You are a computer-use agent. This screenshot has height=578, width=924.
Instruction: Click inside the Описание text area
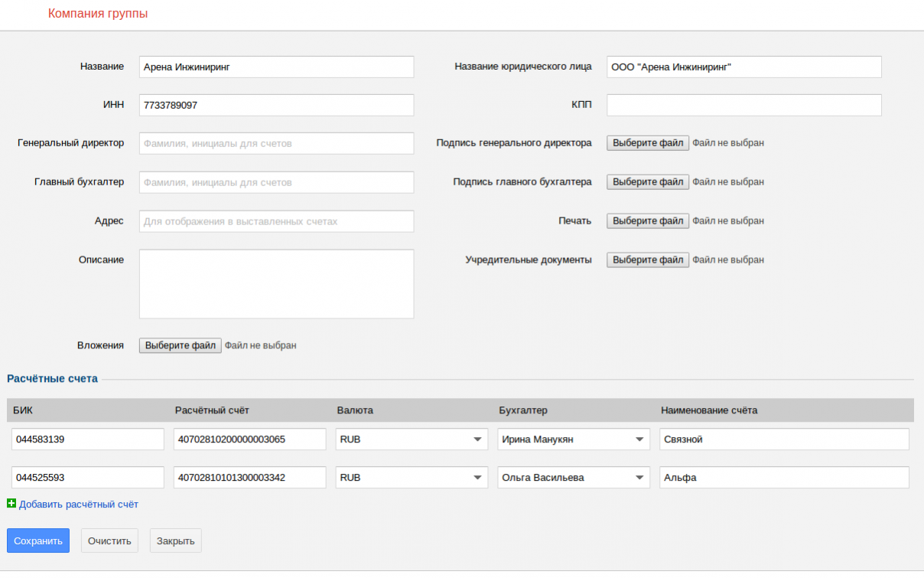click(276, 283)
